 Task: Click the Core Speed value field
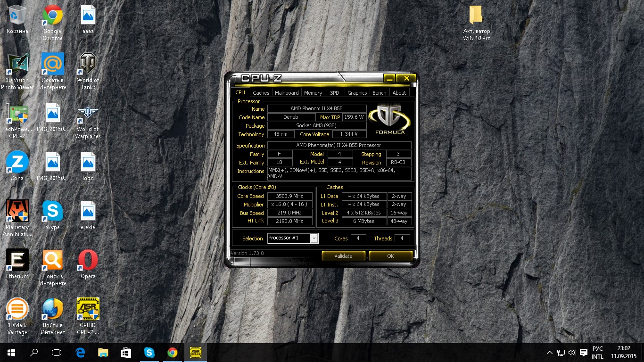point(290,196)
